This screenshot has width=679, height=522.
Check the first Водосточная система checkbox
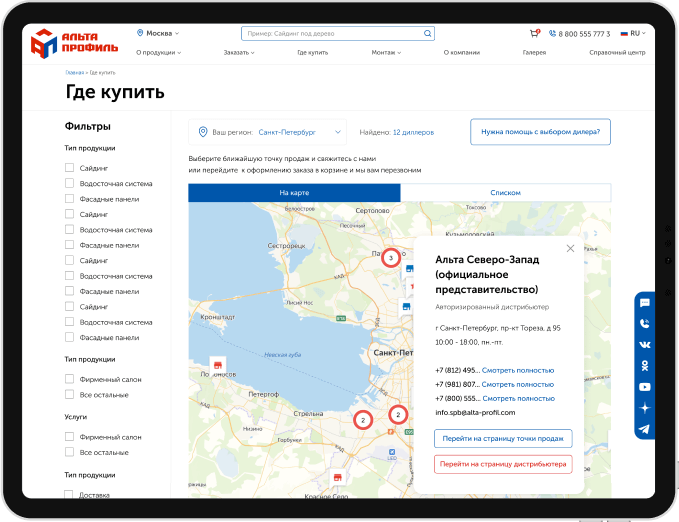69,183
